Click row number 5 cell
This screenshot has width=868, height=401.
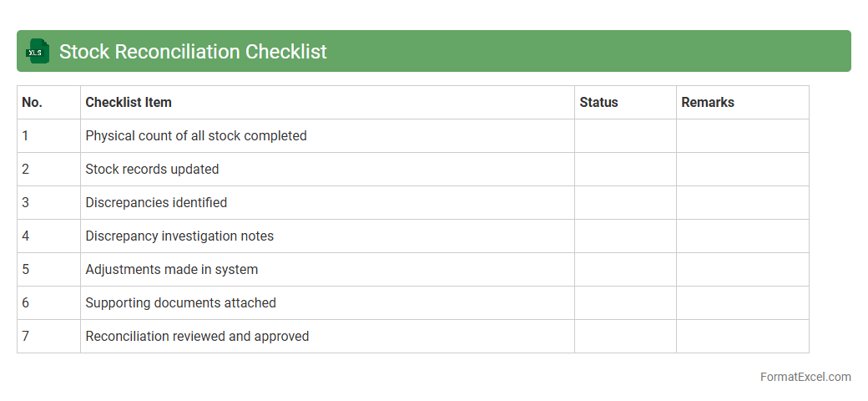(48, 269)
